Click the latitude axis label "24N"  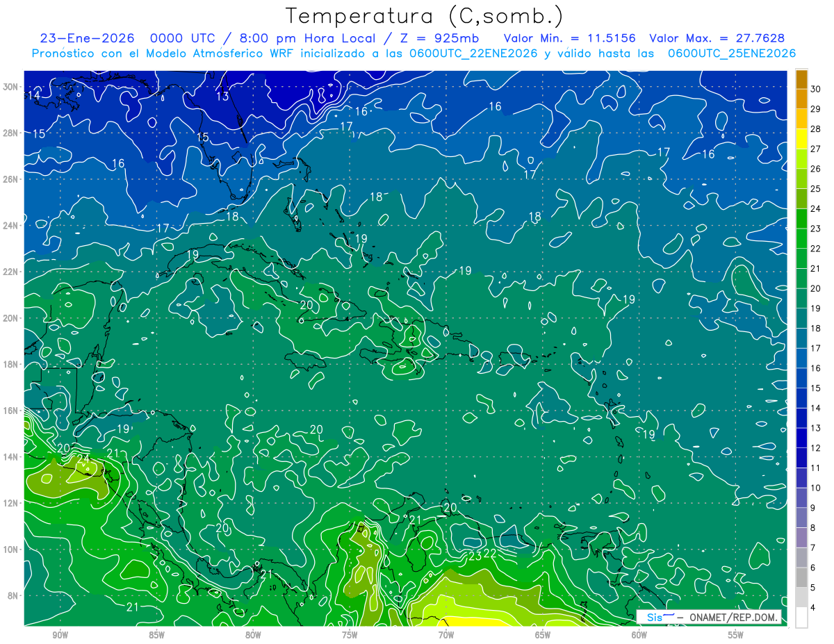click(12, 225)
